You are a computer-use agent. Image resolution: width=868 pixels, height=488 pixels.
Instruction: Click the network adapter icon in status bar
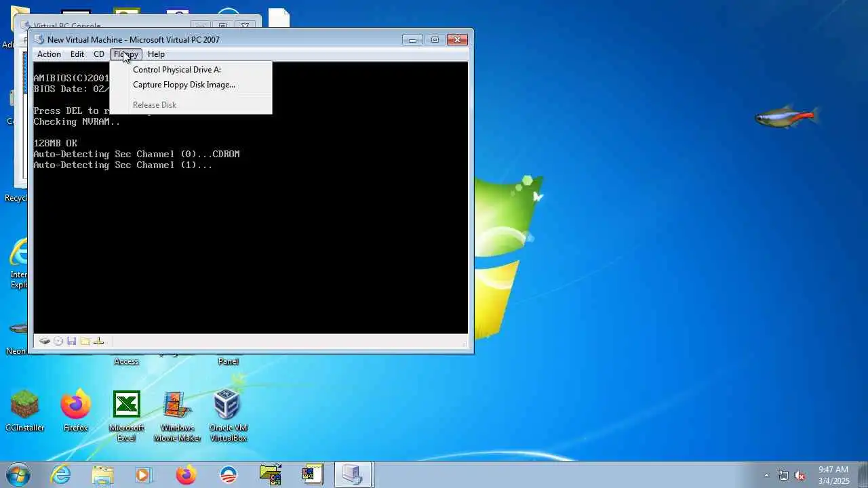click(98, 342)
